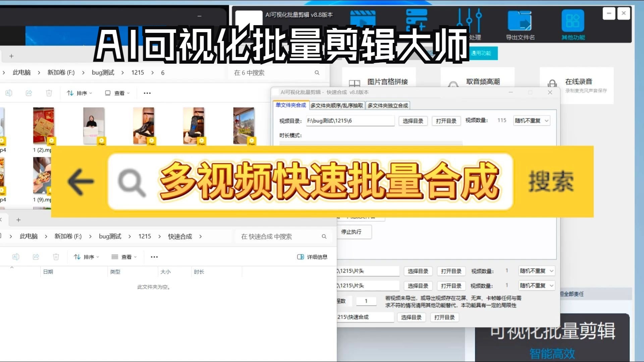The height and width of the screenshot is (362, 644).
Task: Click the number field showing 1
Action: tap(366, 301)
